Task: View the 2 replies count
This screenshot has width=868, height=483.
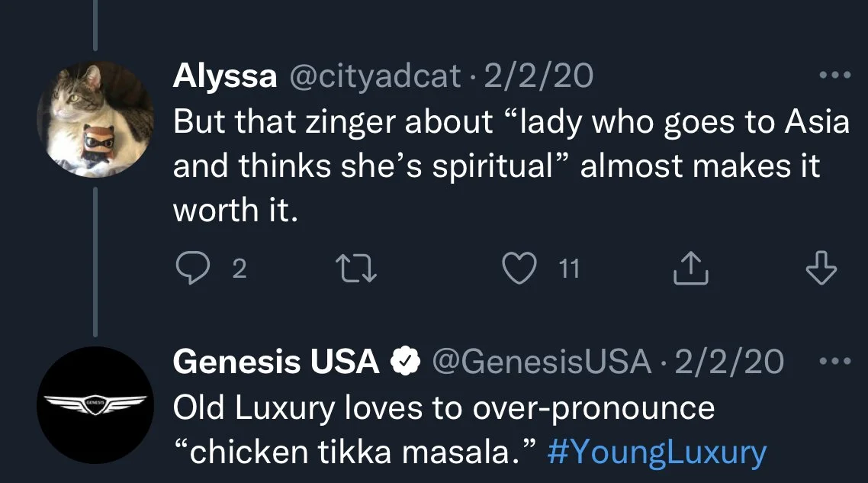Action: tap(239, 269)
